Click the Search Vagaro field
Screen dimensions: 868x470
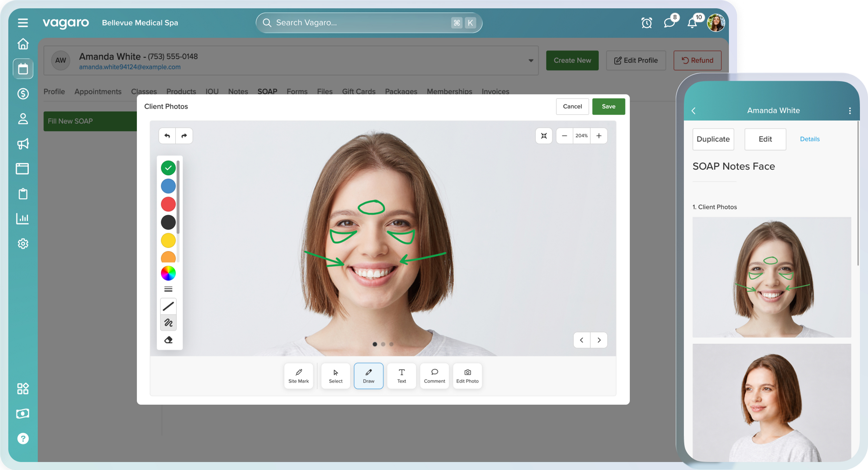[369, 23]
